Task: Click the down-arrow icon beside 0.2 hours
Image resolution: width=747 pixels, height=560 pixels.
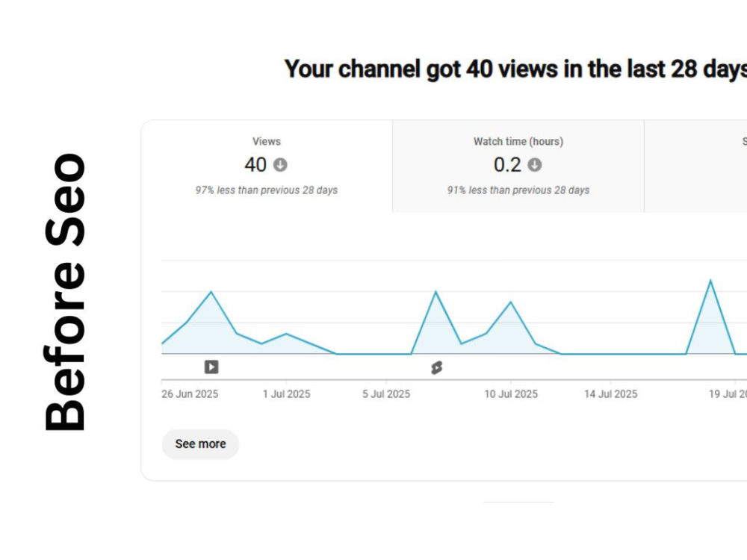Action: (535, 165)
